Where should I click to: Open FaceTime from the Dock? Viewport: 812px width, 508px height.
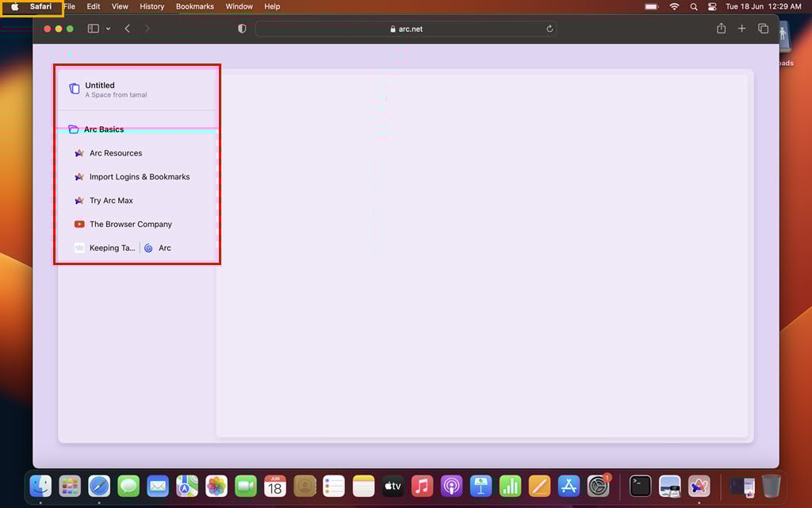[x=246, y=487]
